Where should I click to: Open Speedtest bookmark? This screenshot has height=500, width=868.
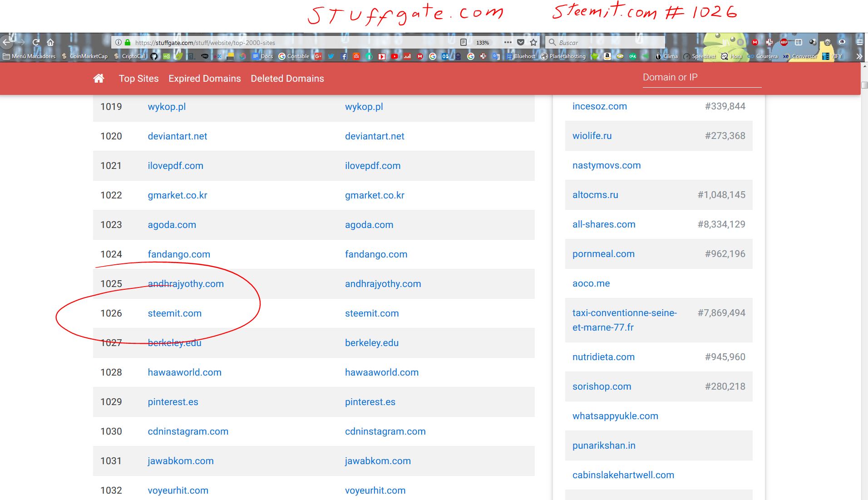[699, 56]
